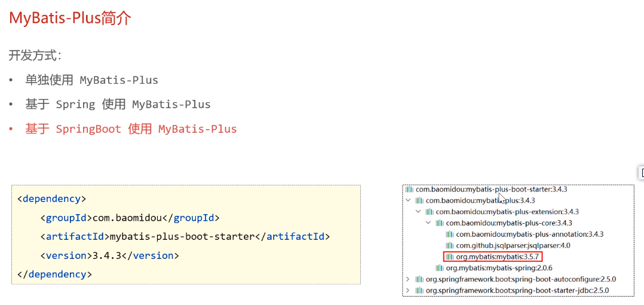Select com.baomidou:mybatis-plus:3.4.3 tree row
The width and height of the screenshot is (644, 305).
[x=475, y=200]
